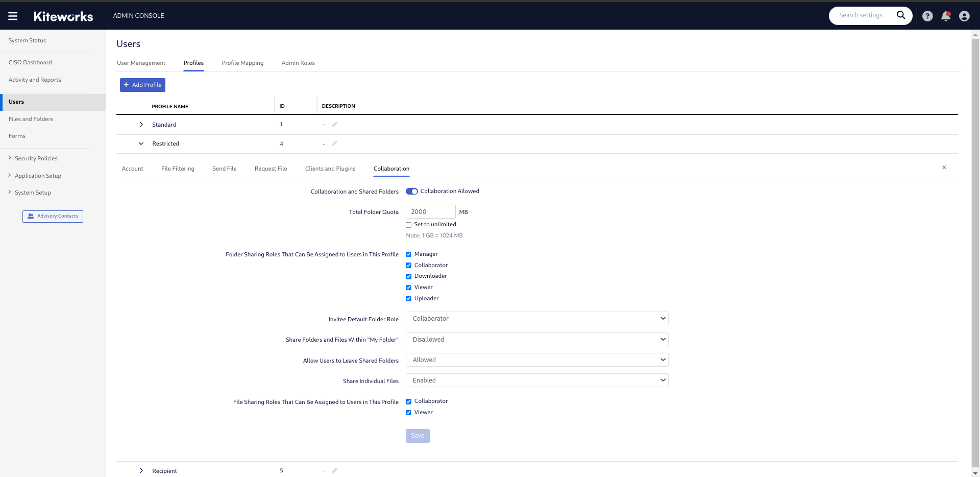The width and height of the screenshot is (980, 477).
Task: Click the Add Profile button
Action: point(142,85)
